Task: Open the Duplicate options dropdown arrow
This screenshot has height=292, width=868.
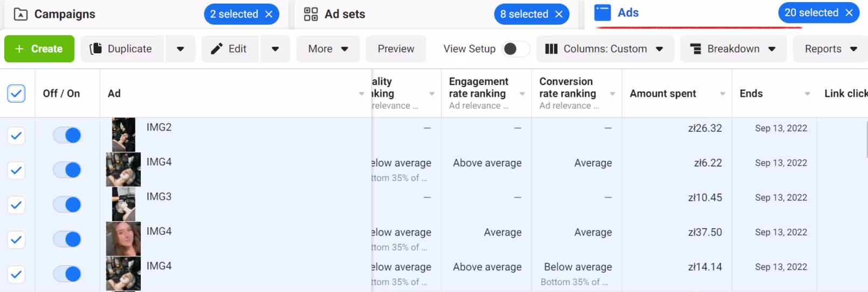Action: [180, 49]
